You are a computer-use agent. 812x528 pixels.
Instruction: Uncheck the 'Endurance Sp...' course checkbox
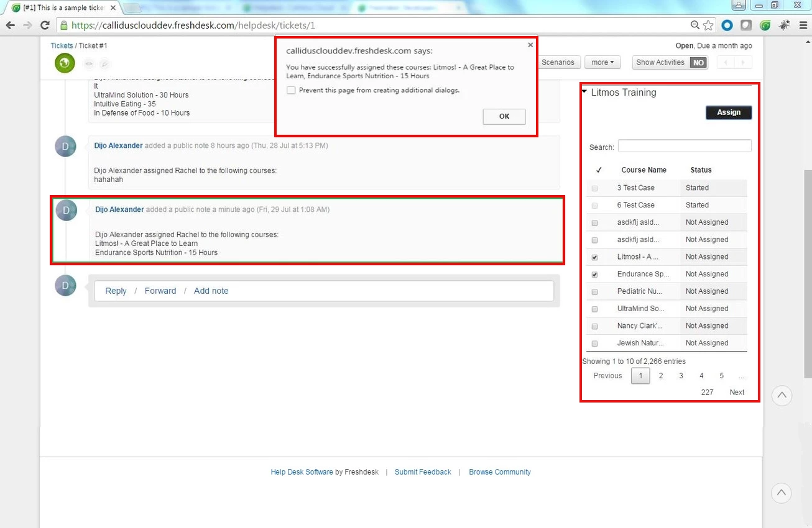594,275
